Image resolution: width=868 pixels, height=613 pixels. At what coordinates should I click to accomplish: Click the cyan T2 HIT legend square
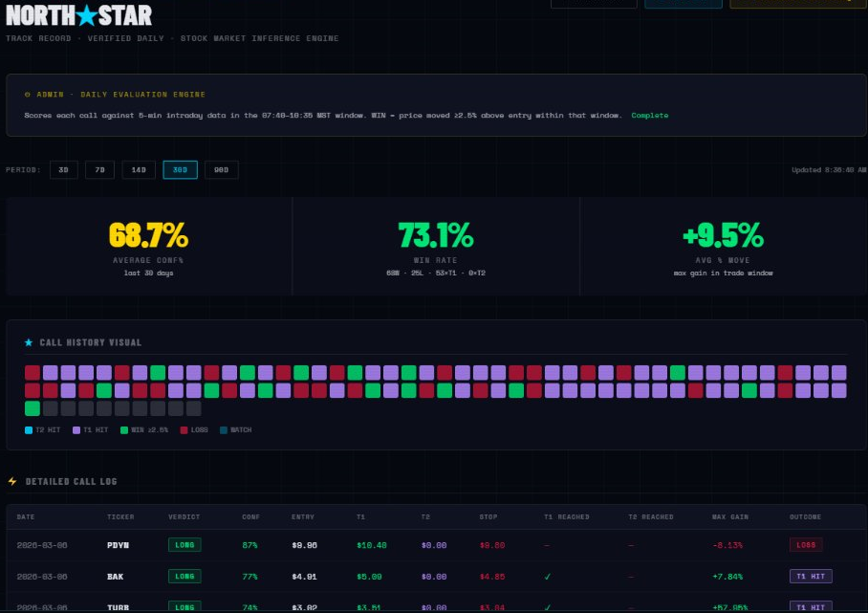29,430
